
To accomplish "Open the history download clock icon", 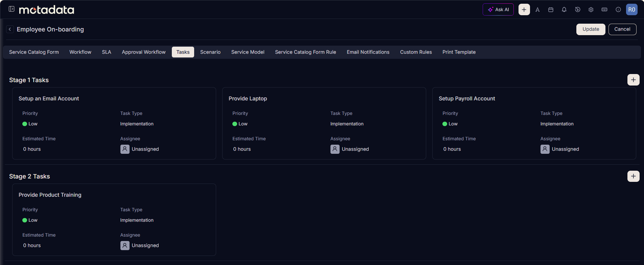I will [578, 10].
